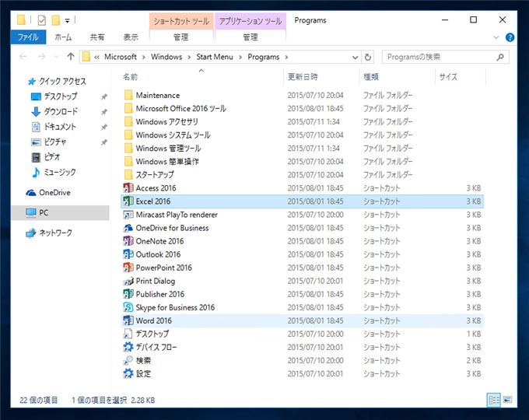Sort by 種類 column header

(x=397, y=77)
